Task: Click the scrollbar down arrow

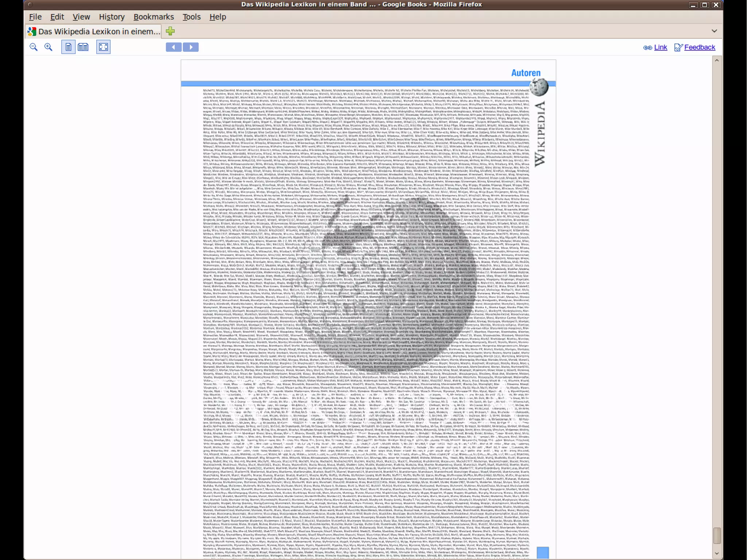Action: point(717,553)
